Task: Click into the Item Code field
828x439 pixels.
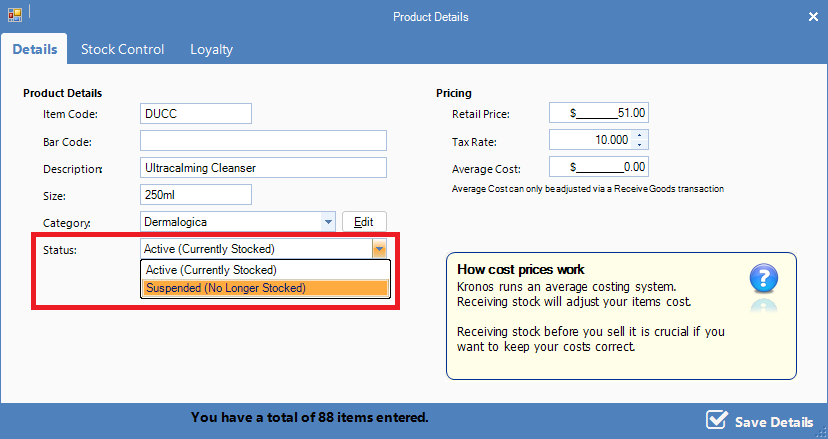Action: pos(195,114)
